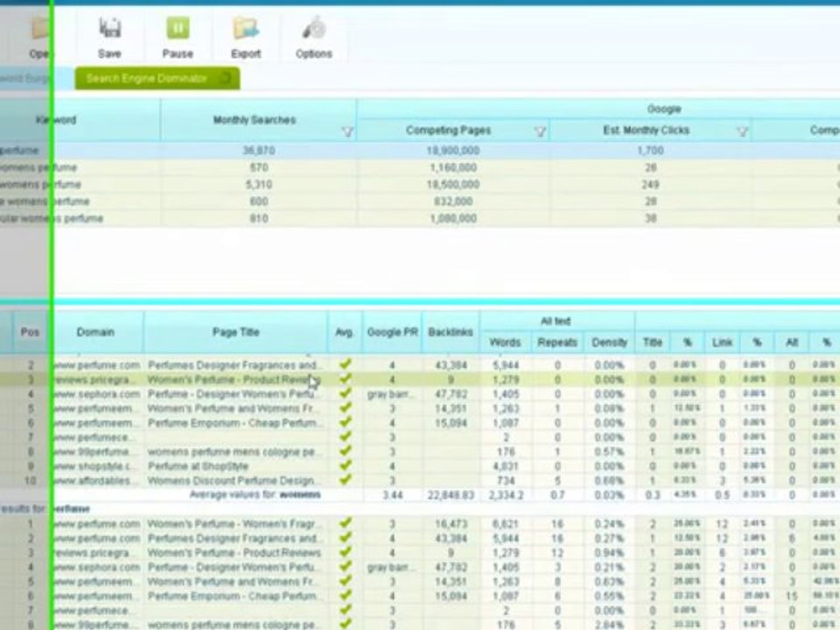Select the words value 734
The height and width of the screenshot is (630, 840).
tap(506, 480)
